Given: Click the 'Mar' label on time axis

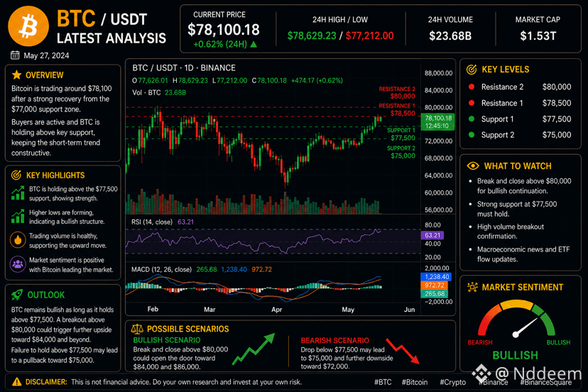Looking at the screenshot, I should pyautogui.click(x=209, y=310).
